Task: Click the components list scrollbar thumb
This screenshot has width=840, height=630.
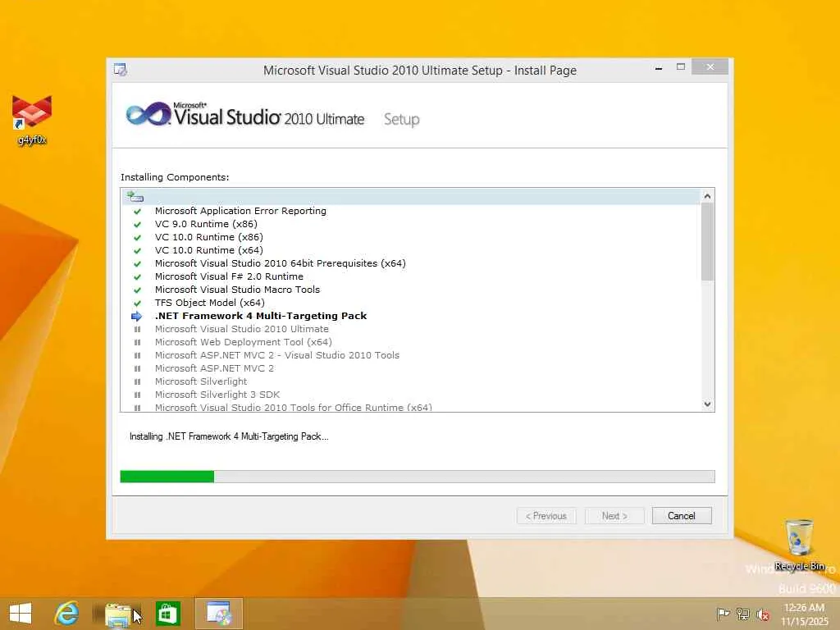Action: pyautogui.click(x=707, y=242)
